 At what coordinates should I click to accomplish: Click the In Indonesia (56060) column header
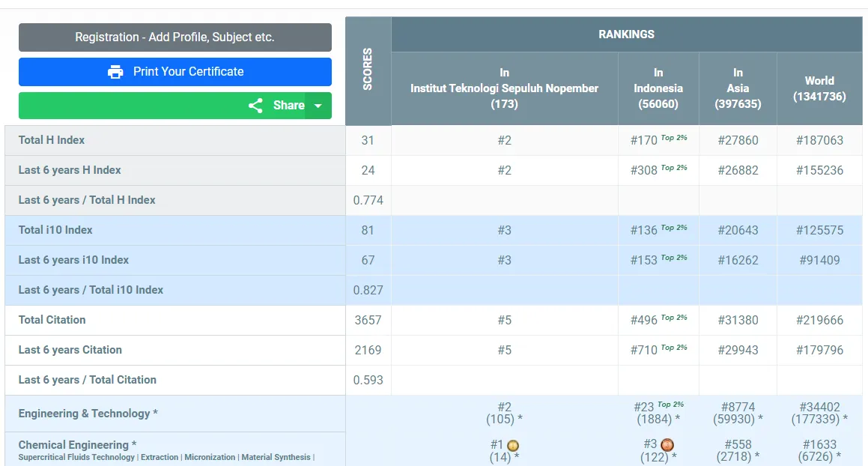pyautogui.click(x=658, y=88)
